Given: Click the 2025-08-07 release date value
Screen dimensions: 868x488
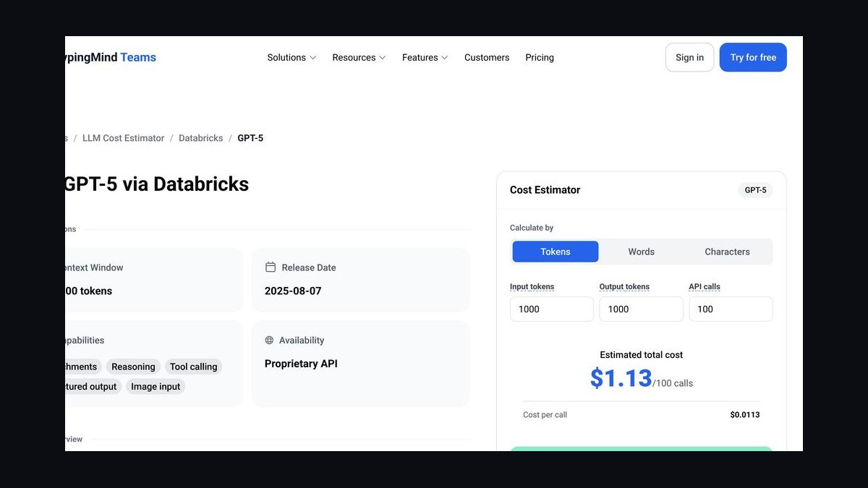Looking at the screenshot, I should (x=293, y=291).
